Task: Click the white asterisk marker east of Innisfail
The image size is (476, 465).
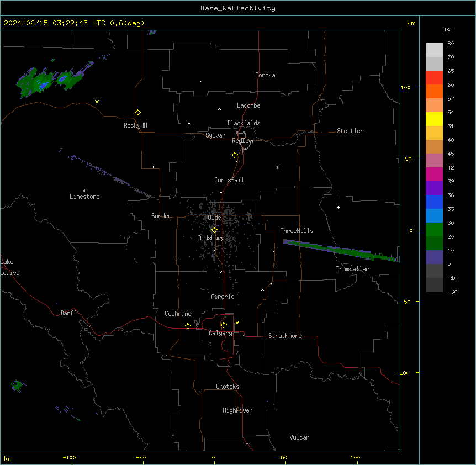Action: pyautogui.click(x=277, y=167)
